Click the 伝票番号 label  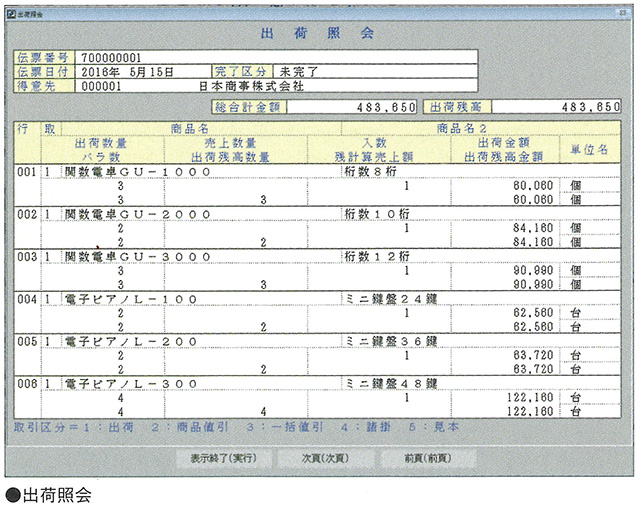click(44, 57)
